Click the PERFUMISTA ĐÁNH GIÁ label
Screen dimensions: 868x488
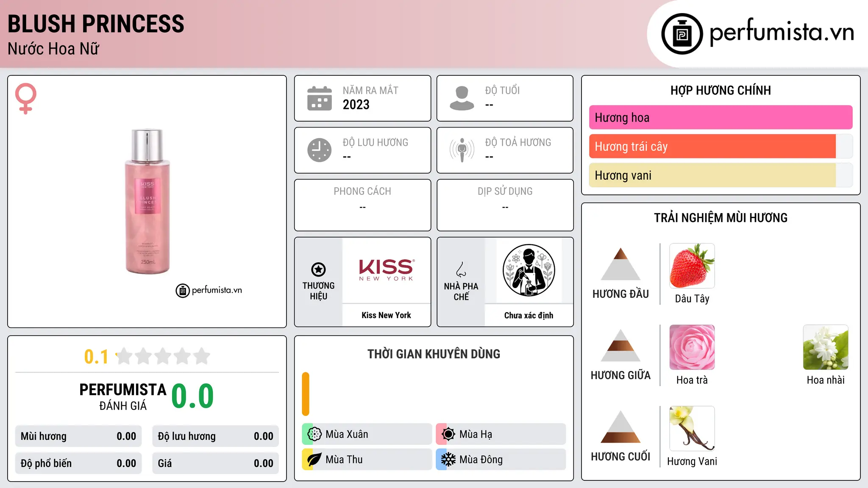point(123,396)
